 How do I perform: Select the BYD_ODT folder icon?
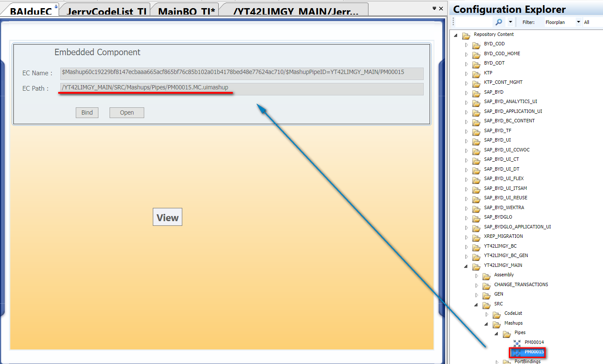pyautogui.click(x=476, y=64)
